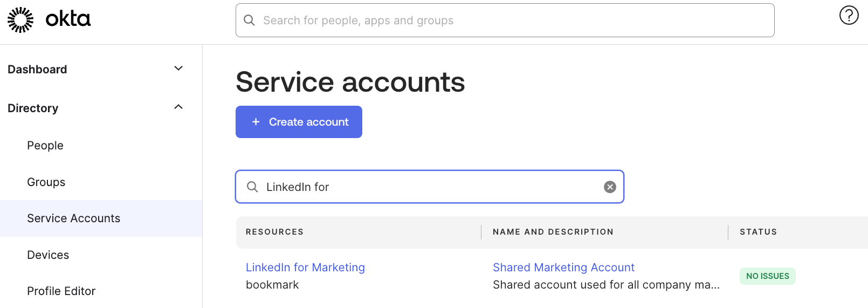Click the NO ISSUES status badge

coord(767,276)
